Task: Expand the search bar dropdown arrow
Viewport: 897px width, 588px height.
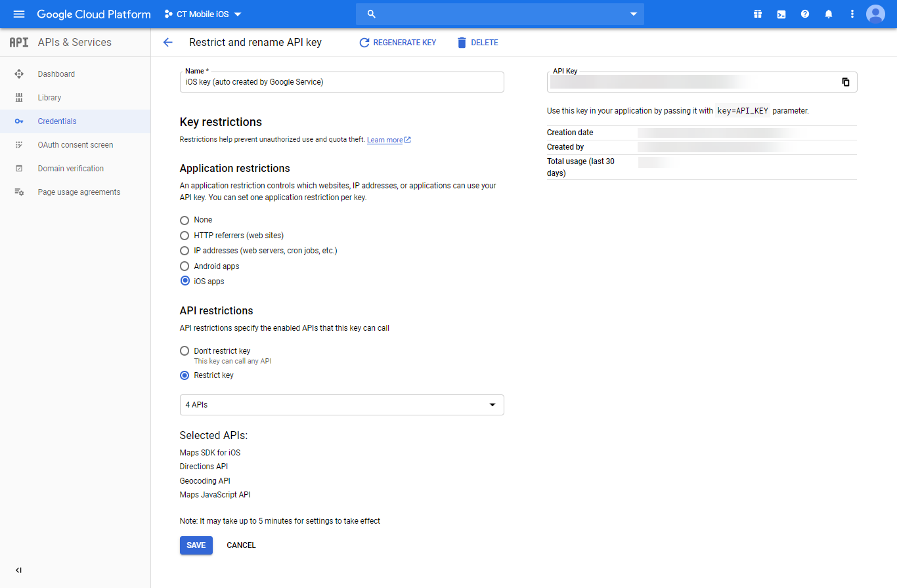Action: (x=632, y=13)
